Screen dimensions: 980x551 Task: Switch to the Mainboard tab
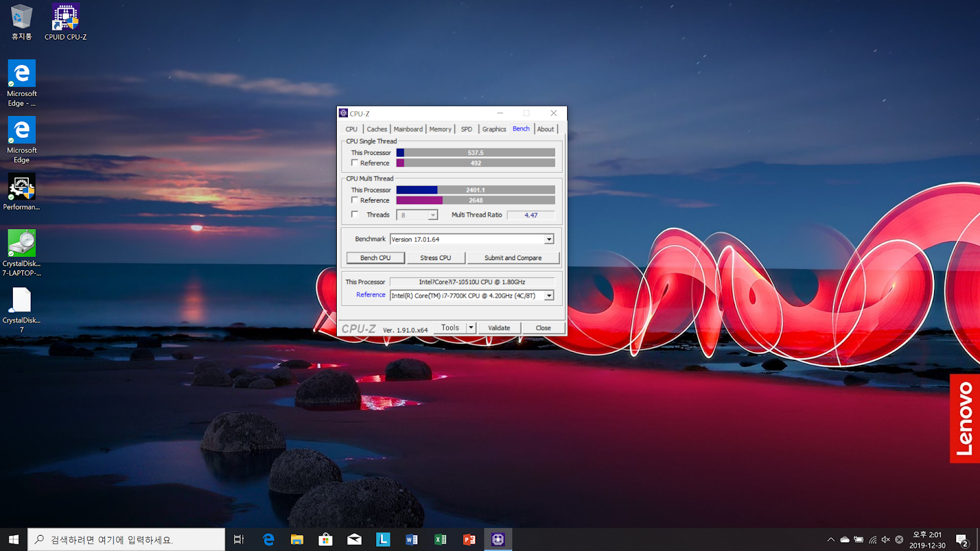click(408, 129)
